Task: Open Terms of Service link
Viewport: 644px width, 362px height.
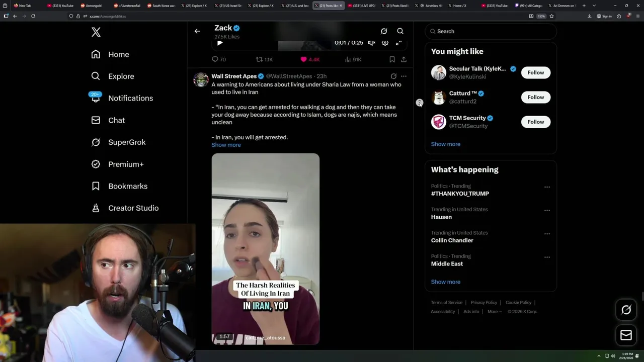Action: 446,303
